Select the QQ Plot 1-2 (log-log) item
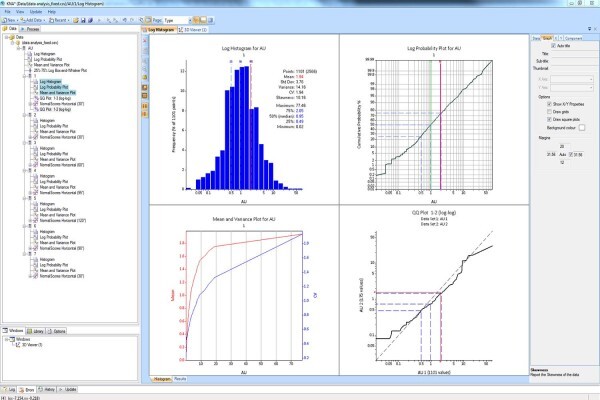 (x=55, y=109)
